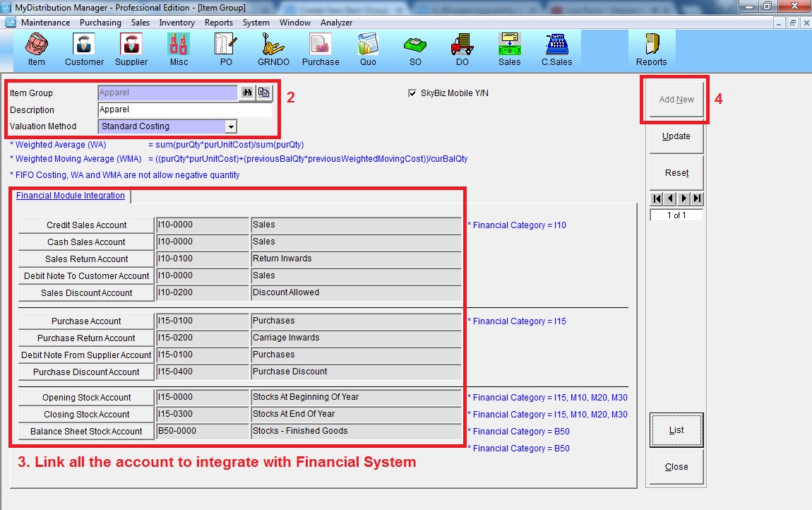This screenshot has width=812, height=510.
Task: Expand the Valuation Method dropdown
Action: [x=230, y=126]
